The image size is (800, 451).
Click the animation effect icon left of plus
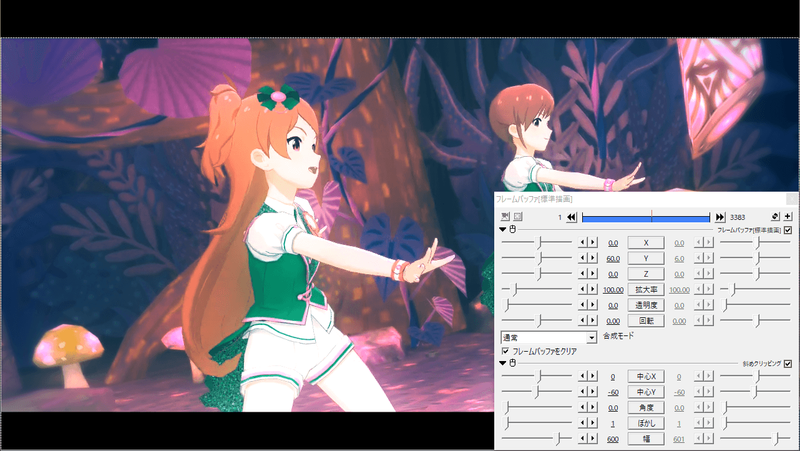click(x=776, y=216)
